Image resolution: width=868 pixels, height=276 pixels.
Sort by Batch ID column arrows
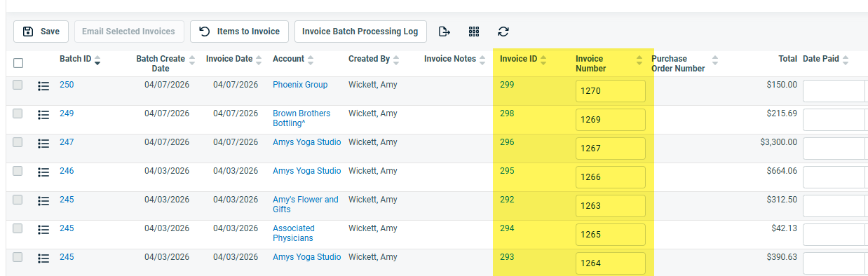(x=97, y=60)
